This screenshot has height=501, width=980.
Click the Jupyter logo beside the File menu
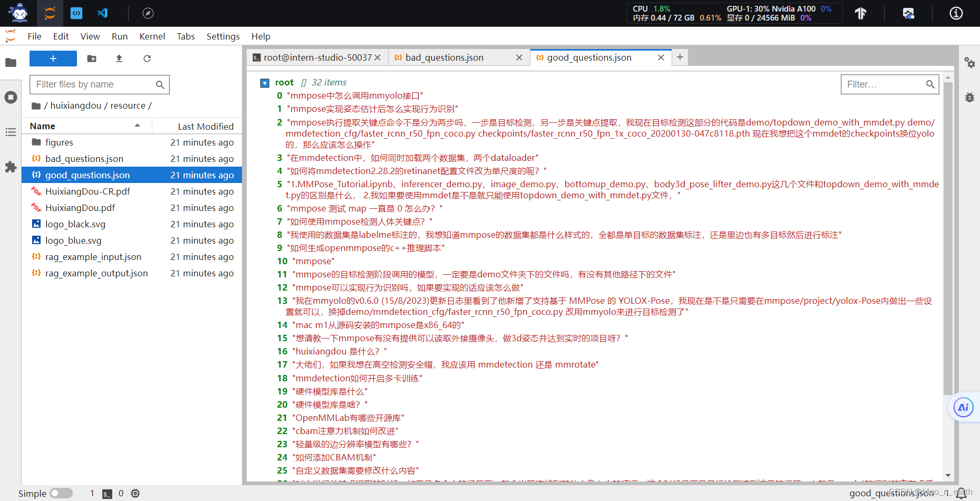click(11, 36)
